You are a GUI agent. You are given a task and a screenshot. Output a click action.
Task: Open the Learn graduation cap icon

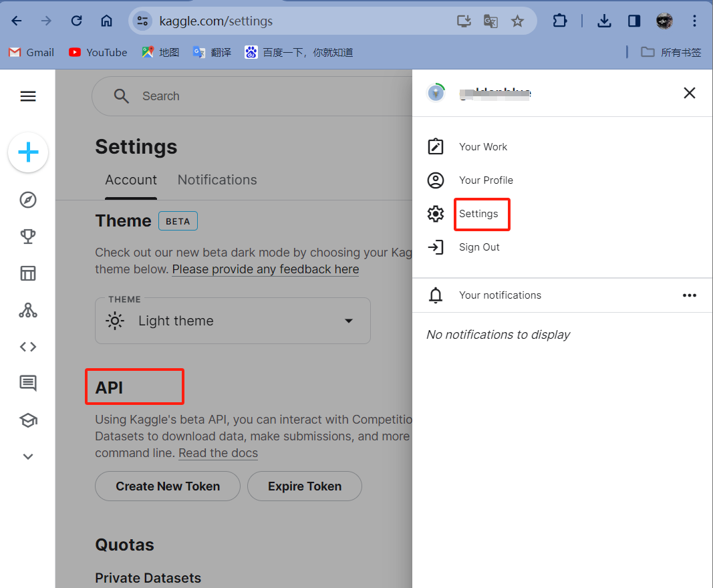click(x=28, y=420)
